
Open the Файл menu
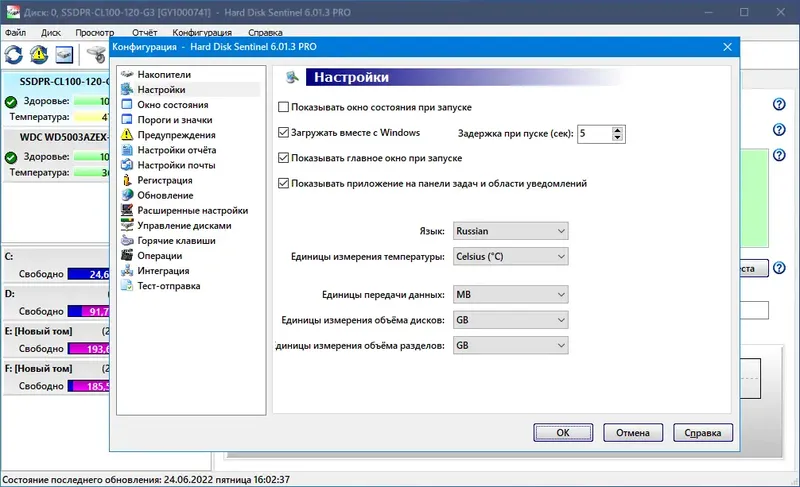[x=16, y=32]
